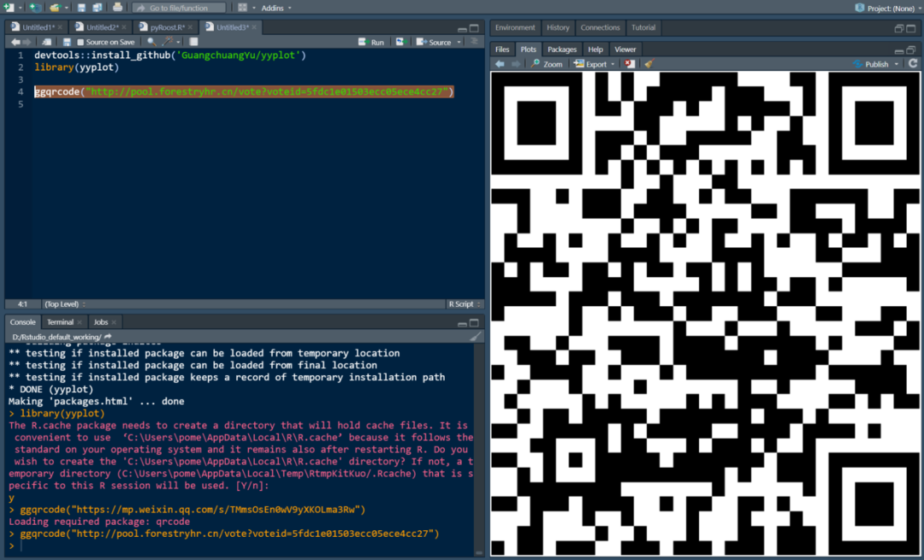Show previous plot with back arrow
Screen dimensions: 924x560
pos(500,63)
